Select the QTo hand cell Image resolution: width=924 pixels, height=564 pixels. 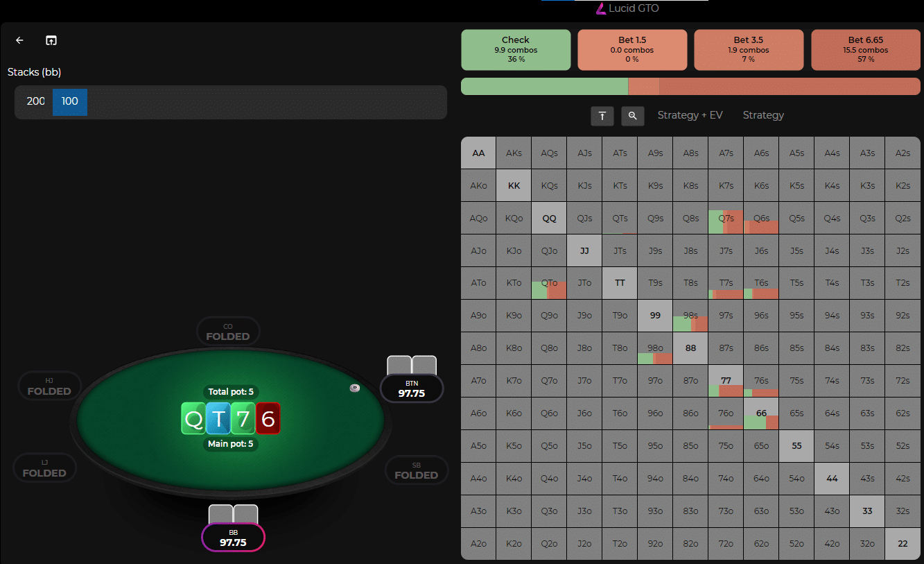click(x=549, y=283)
